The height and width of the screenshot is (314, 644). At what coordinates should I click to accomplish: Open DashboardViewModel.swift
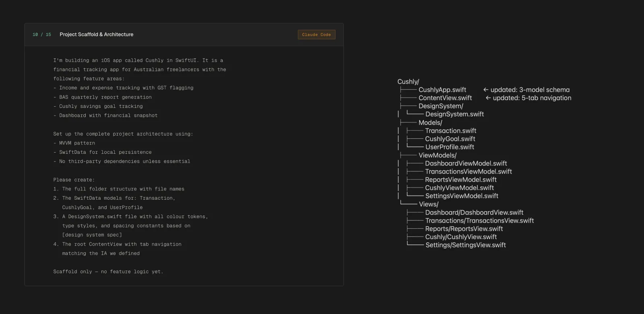click(466, 163)
